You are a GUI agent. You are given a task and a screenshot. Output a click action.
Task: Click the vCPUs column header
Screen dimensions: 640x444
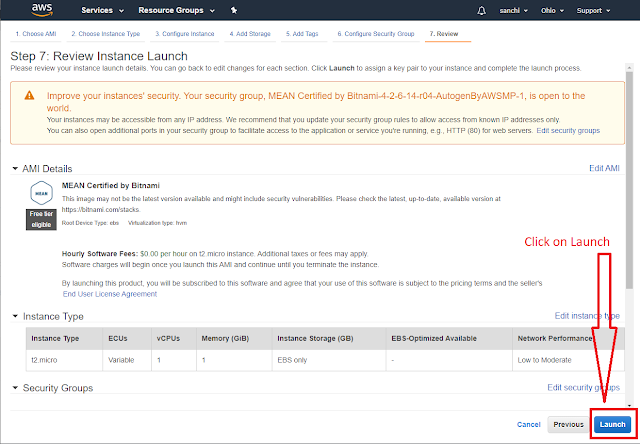coord(174,338)
